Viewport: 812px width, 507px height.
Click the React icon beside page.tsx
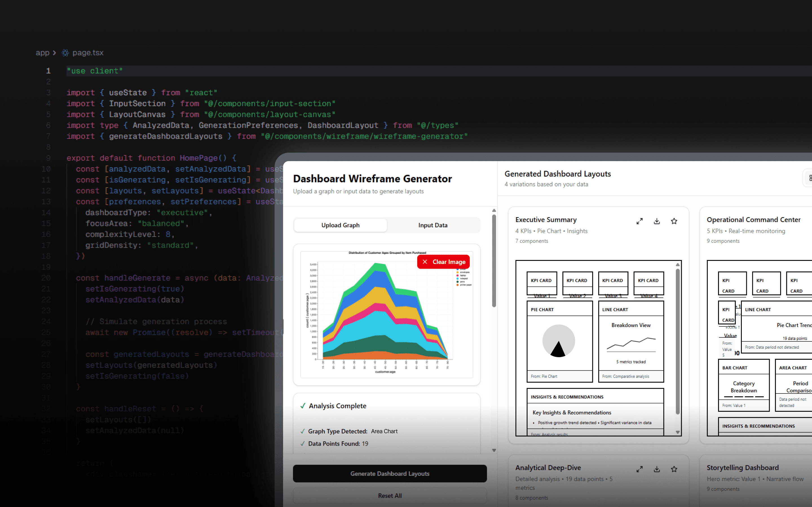click(x=65, y=53)
